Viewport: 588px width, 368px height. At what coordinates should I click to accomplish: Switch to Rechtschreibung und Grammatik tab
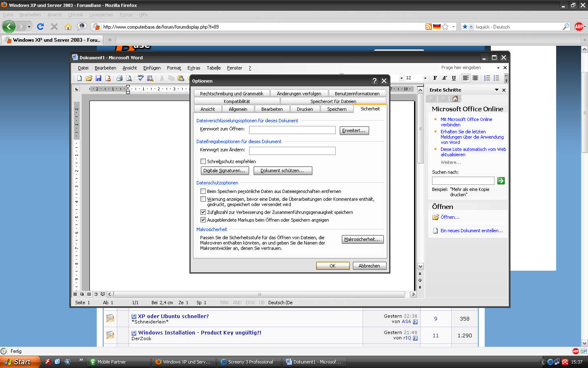click(232, 94)
